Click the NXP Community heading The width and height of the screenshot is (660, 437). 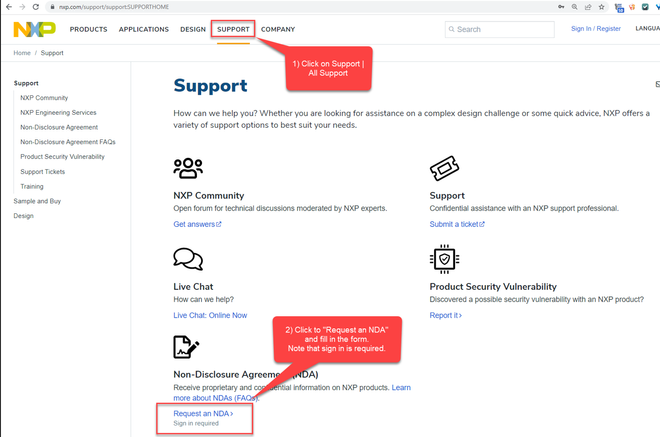pos(209,196)
